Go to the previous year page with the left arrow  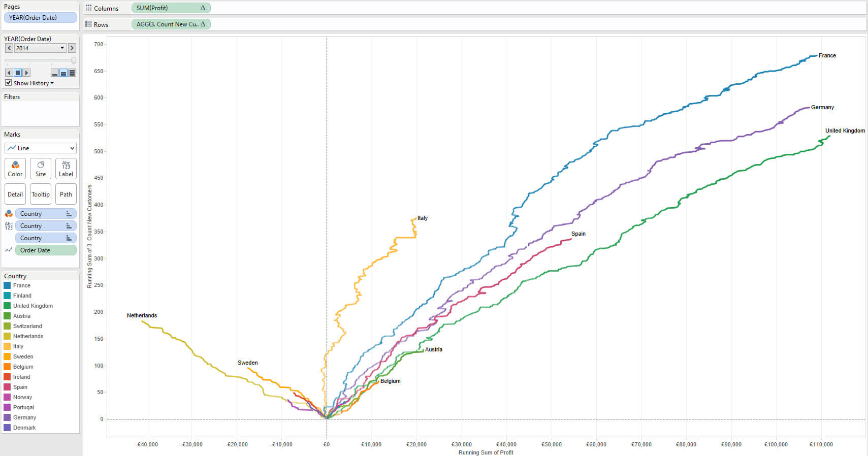[9, 48]
